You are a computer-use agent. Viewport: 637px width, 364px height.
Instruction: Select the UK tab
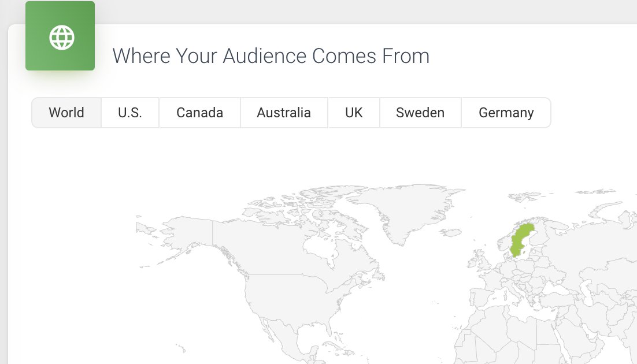(x=354, y=113)
